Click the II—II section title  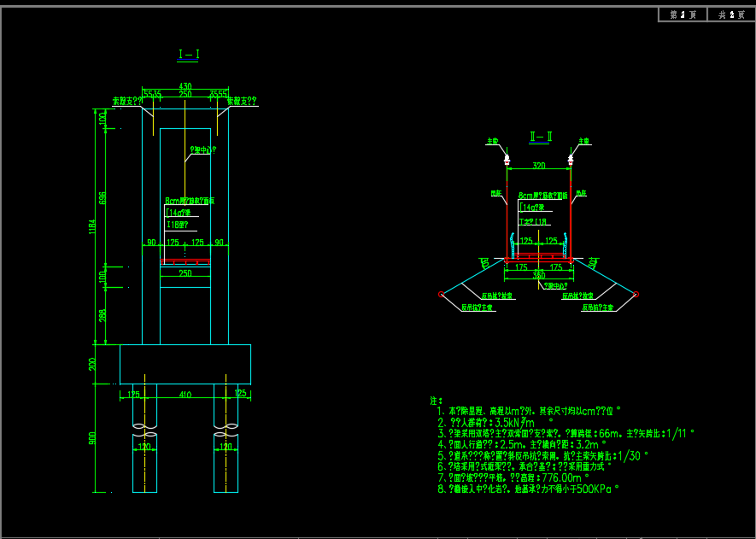coord(541,136)
